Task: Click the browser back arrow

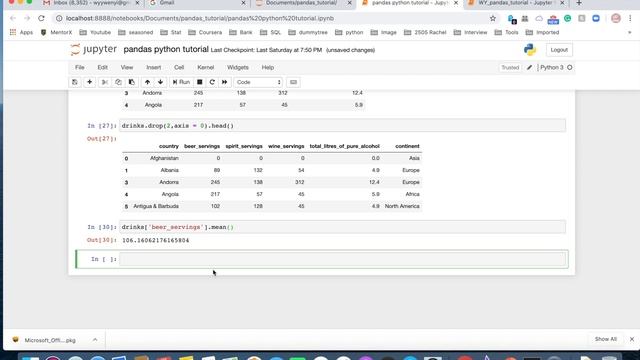Action: [x=13, y=18]
